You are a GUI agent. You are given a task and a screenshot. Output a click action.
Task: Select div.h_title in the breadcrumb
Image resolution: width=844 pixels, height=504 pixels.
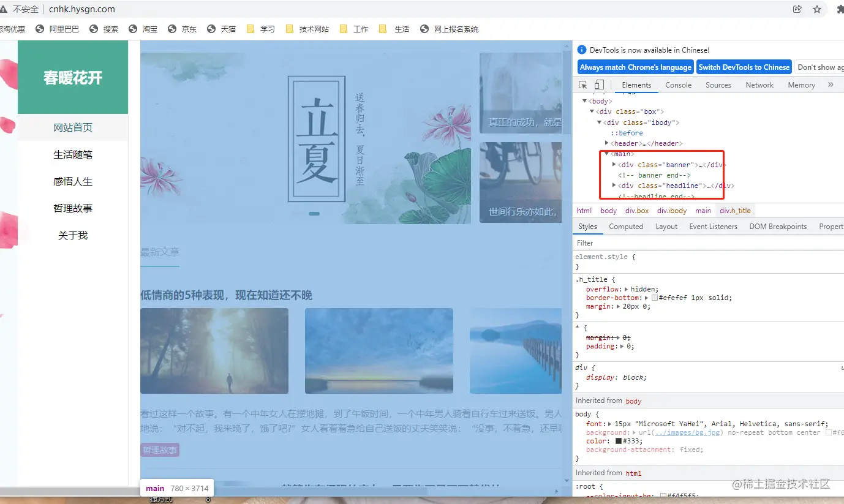735,211
